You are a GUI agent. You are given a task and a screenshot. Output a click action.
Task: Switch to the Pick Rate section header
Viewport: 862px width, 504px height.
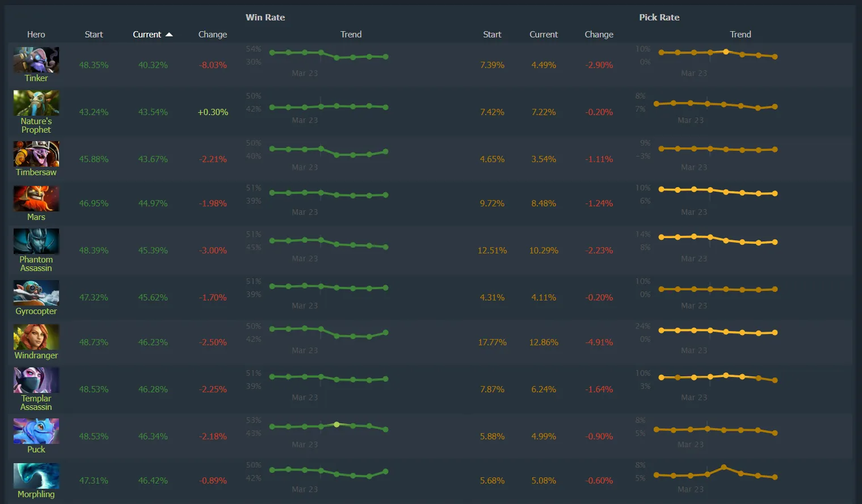(x=659, y=17)
